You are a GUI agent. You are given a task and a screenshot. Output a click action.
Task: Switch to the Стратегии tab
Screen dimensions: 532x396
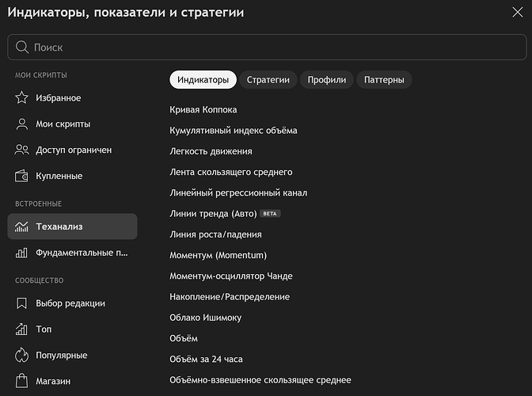pyautogui.click(x=268, y=80)
